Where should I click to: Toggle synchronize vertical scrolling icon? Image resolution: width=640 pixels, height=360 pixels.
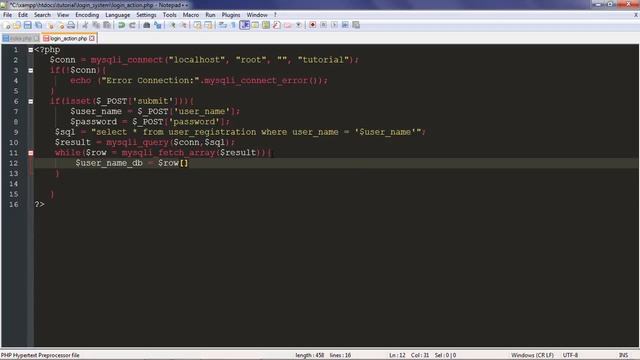[x=198, y=25]
